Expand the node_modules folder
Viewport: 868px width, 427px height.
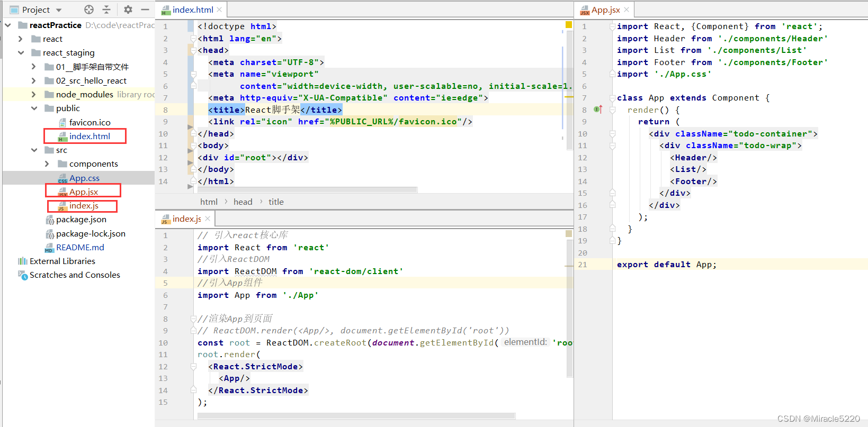click(34, 94)
